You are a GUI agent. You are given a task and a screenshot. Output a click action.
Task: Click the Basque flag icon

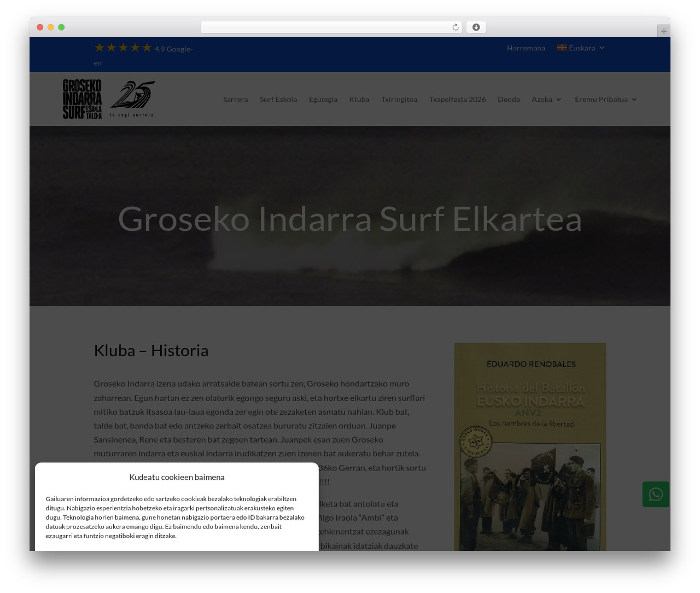pyautogui.click(x=562, y=48)
